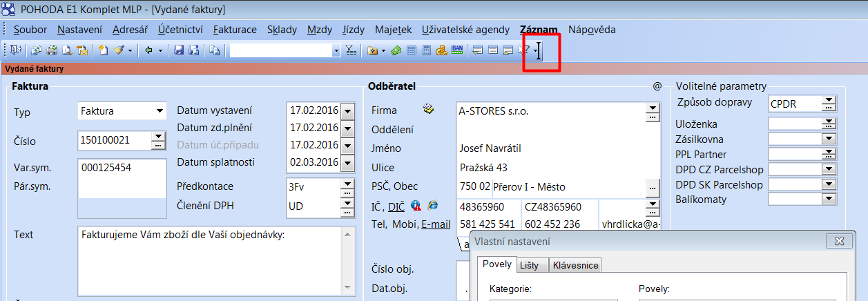Click the DIČ link label
Screen dimensions: 868x301
[396, 206]
